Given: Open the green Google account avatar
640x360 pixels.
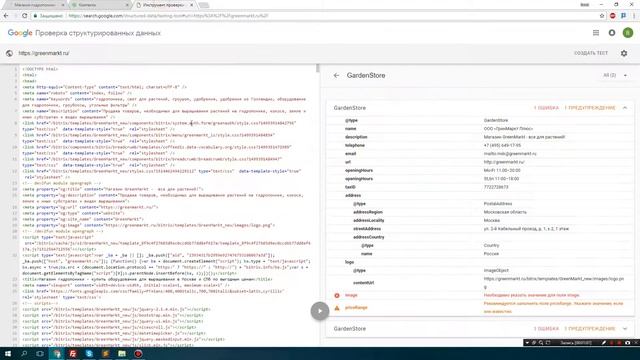Looking at the screenshot, I should point(628,33).
